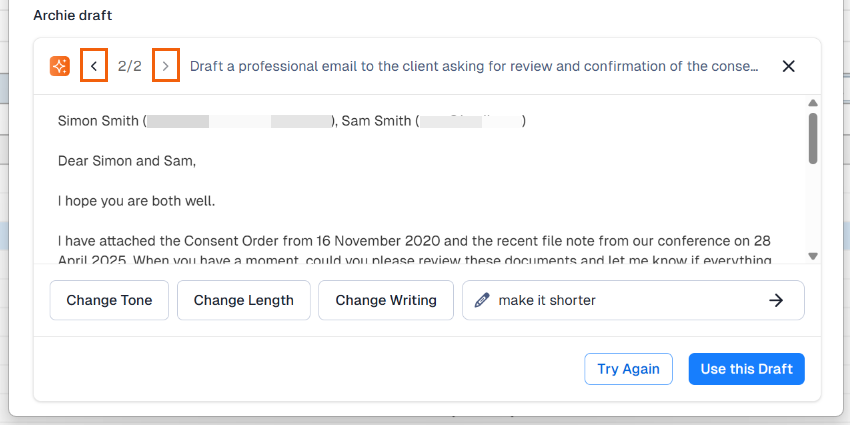Open the Change Tone options
The image size is (850, 425).
point(109,300)
